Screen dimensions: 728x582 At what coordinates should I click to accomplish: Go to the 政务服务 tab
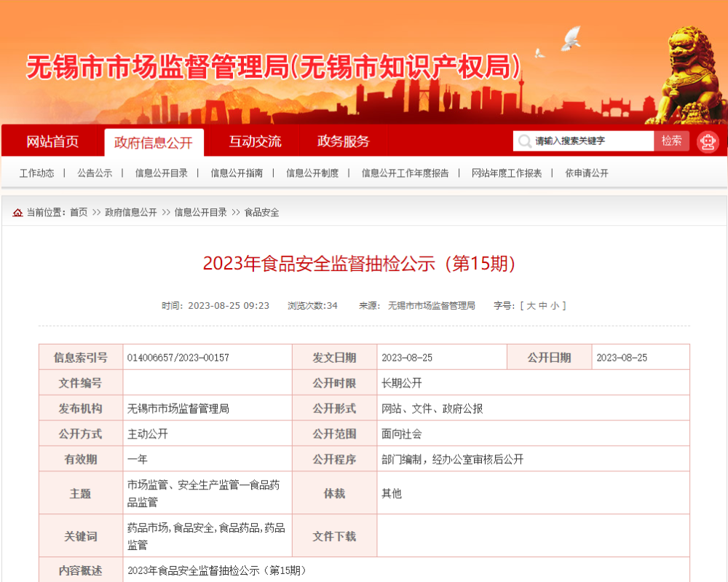tap(343, 141)
